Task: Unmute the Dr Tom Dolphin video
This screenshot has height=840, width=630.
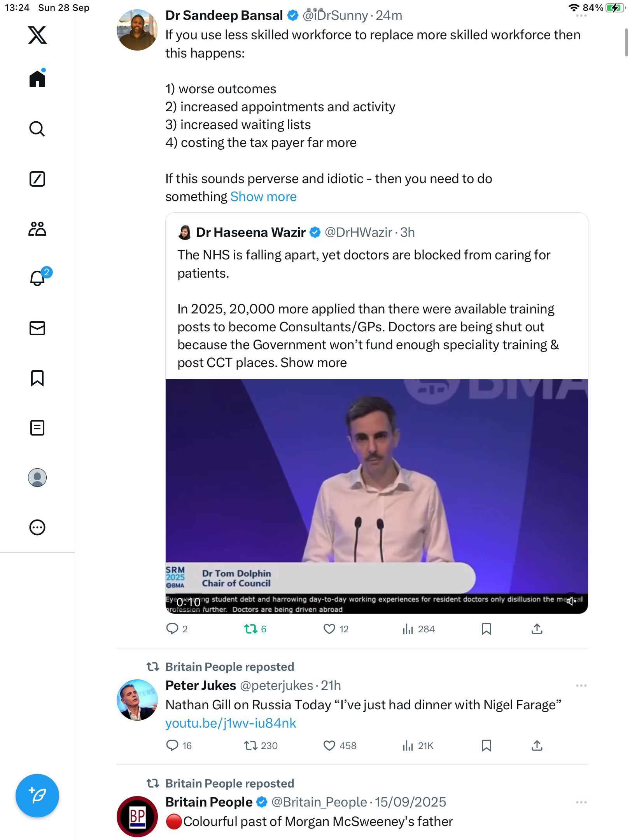Action: [x=571, y=601]
